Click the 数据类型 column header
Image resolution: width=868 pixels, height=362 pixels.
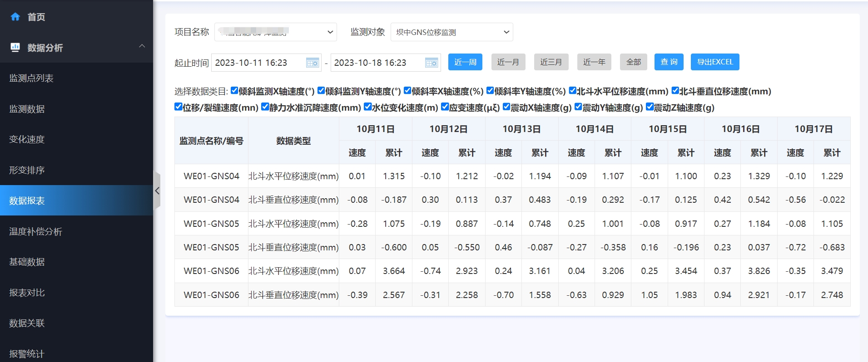point(293,141)
